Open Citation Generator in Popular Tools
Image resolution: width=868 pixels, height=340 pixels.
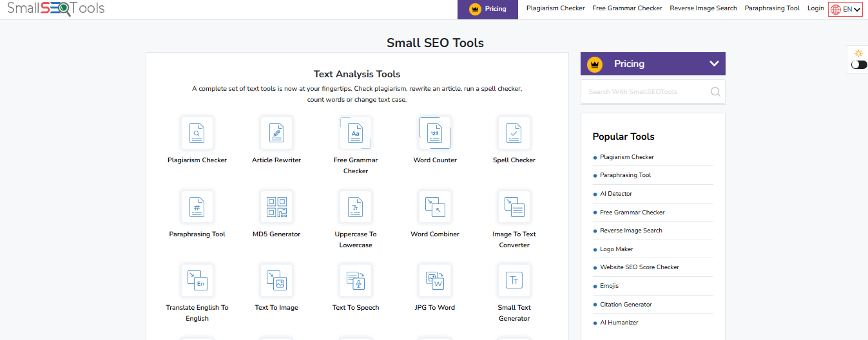point(626,305)
